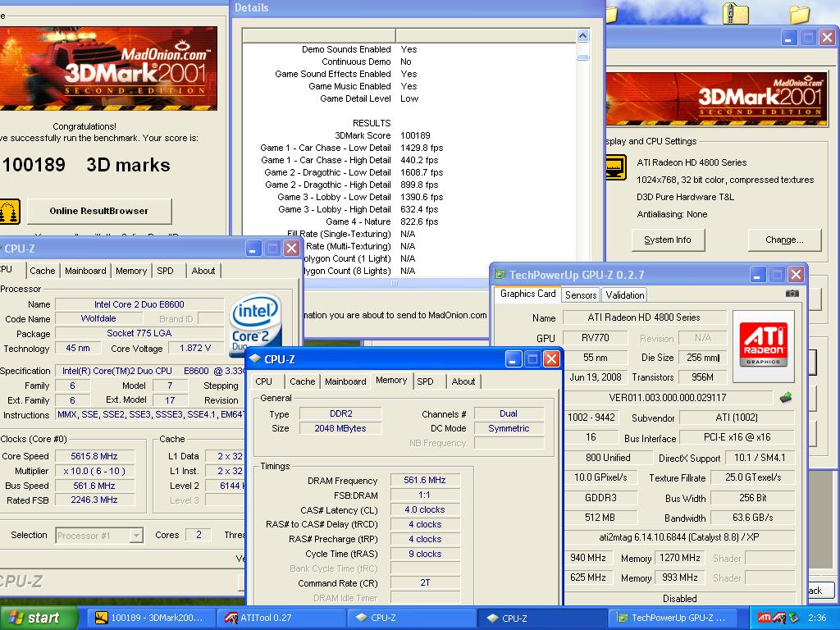Click the BIOS version VER011.003.000.000.029117 field
This screenshot has width=840, height=630.
point(668,398)
